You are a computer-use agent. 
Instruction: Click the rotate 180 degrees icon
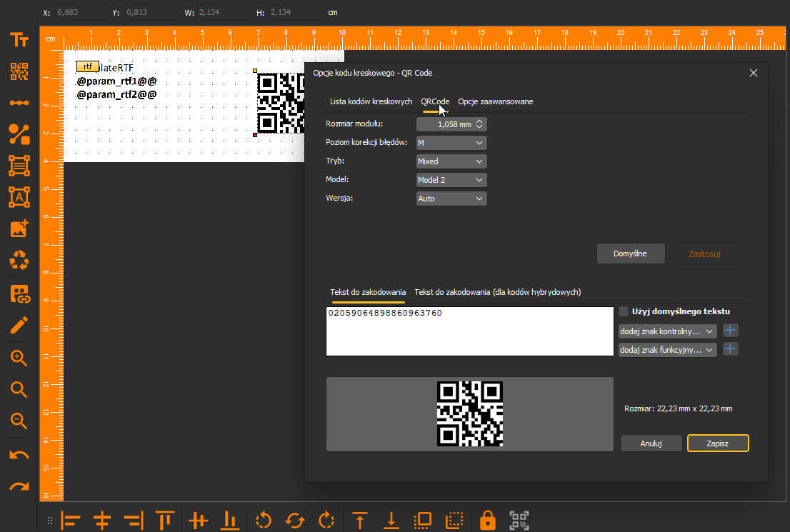coord(295,521)
